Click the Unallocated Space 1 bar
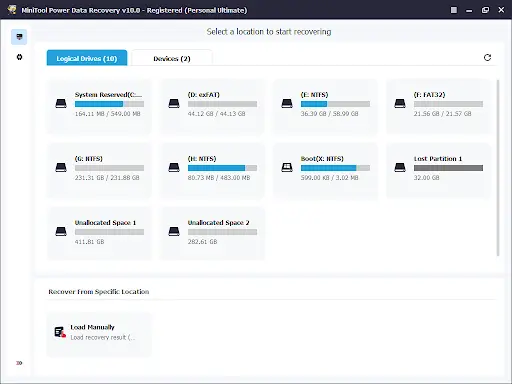The width and height of the screenshot is (512, 384). tap(109, 232)
